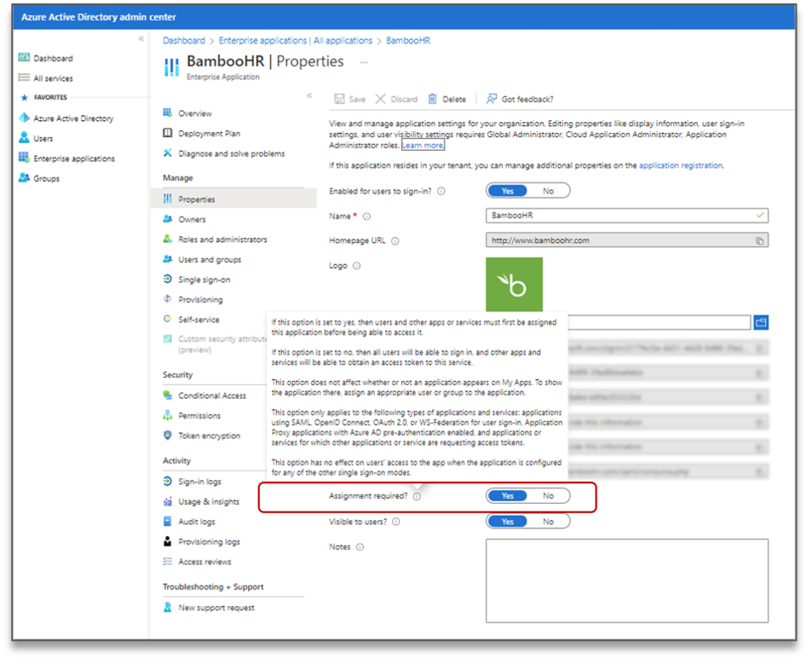Image resolution: width=812 pixels, height=664 pixels.
Task: Click the Enterprise applications grid icon
Action: pyautogui.click(x=24, y=158)
